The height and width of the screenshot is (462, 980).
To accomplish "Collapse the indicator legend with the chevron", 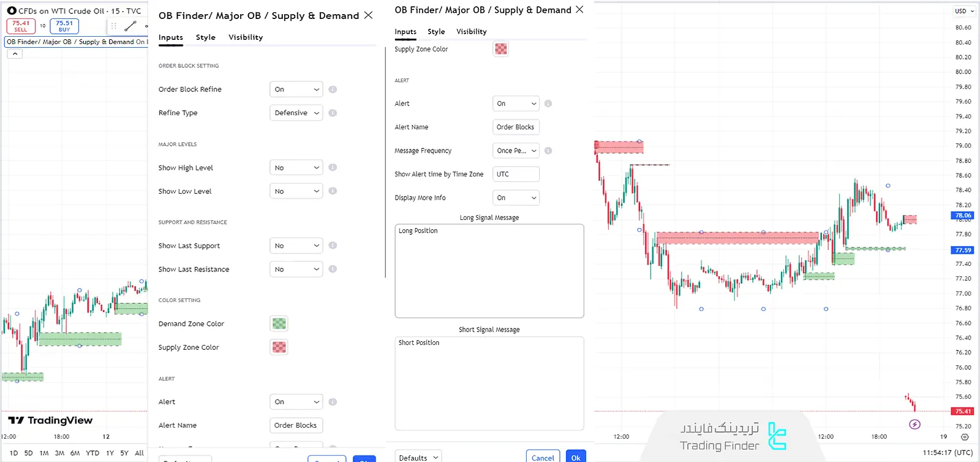I will (x=15, y=54).
